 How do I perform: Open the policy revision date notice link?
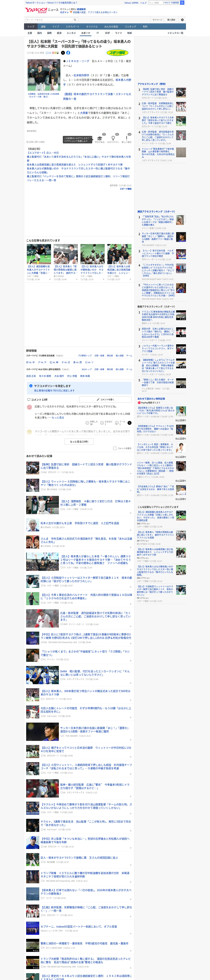click(54, 391)
